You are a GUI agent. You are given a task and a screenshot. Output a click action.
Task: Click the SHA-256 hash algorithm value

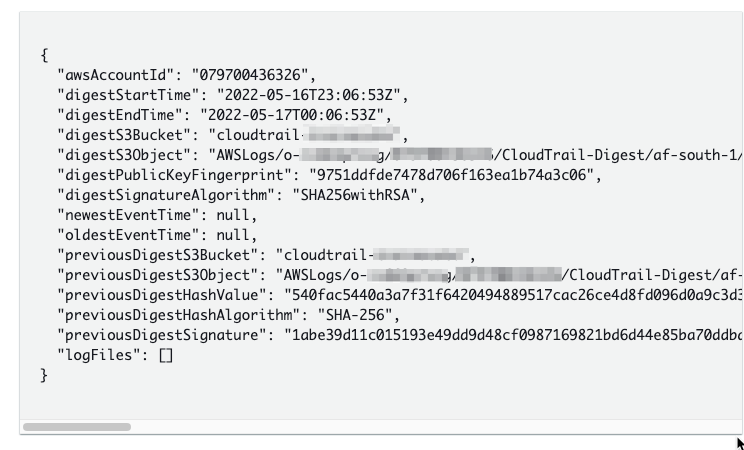355,315
